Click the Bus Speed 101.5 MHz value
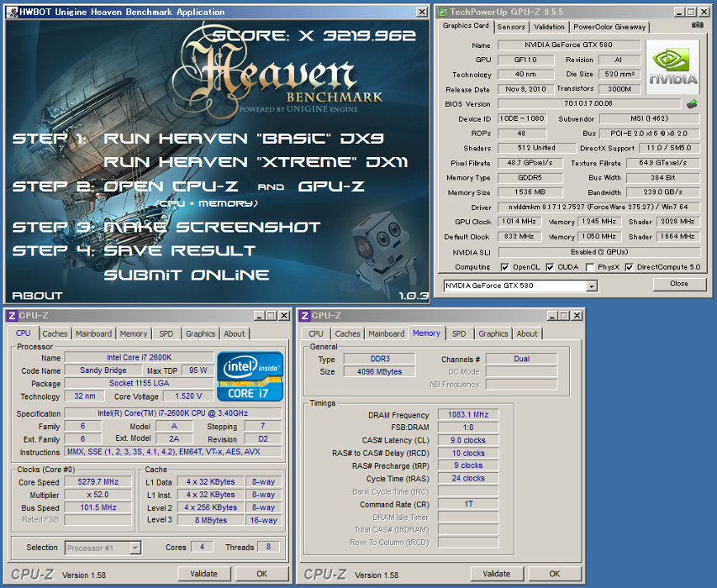717x588 pixels. point(98,507)
